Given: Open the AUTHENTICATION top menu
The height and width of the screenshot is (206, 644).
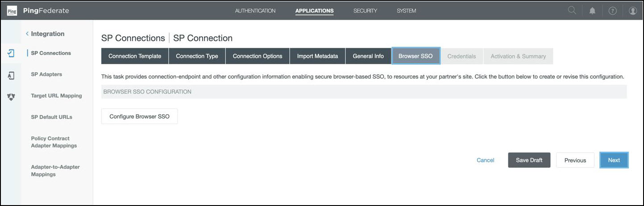Looking at the screenshot, I should click(x=255, y=11).
